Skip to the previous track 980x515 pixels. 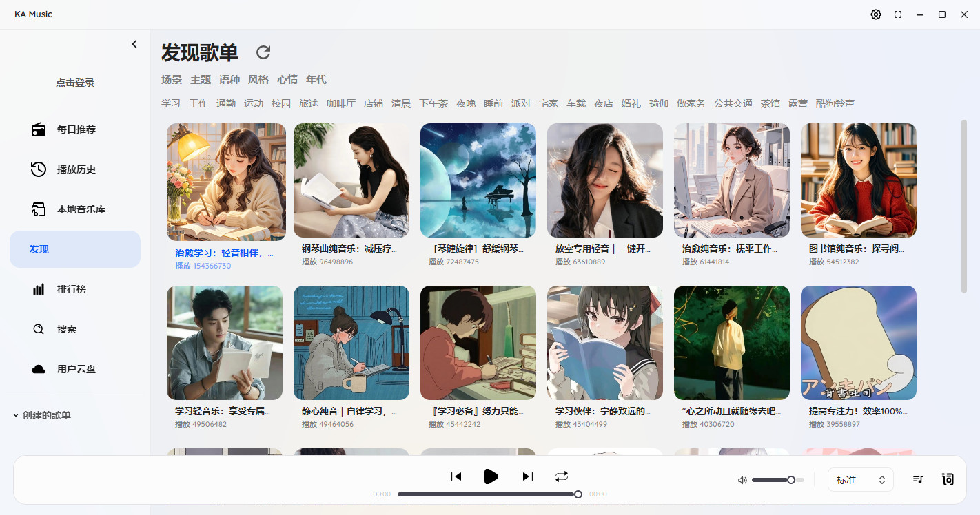point(456,476)
